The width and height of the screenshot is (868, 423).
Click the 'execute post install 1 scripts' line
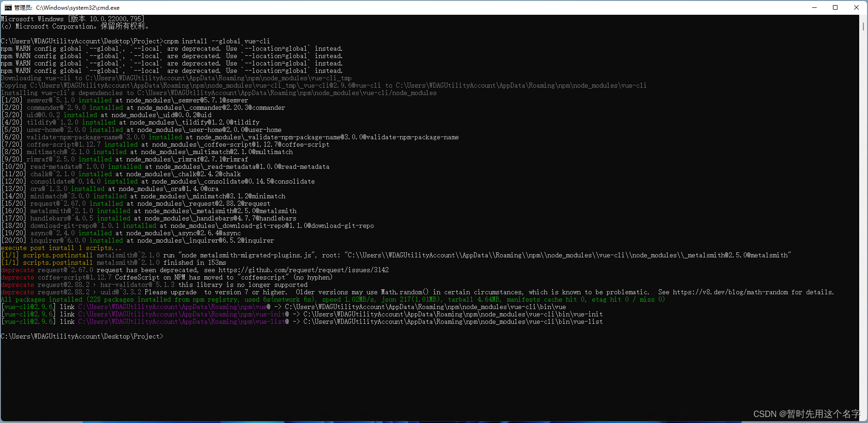pyautogui.click(x=61, y=248)
